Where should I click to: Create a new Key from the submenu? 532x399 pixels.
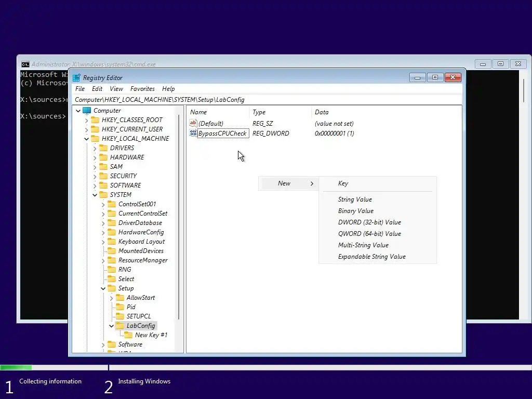pos(378,183)
